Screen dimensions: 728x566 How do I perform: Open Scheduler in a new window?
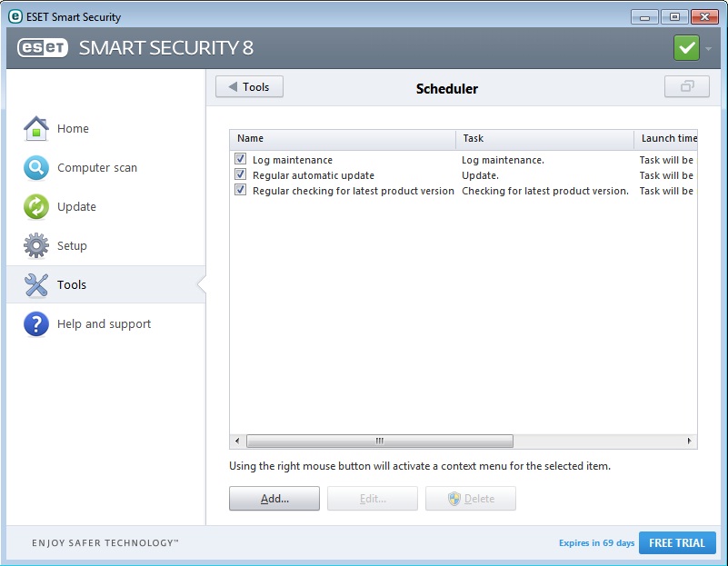pyautogui.click(x=687, y=86)
